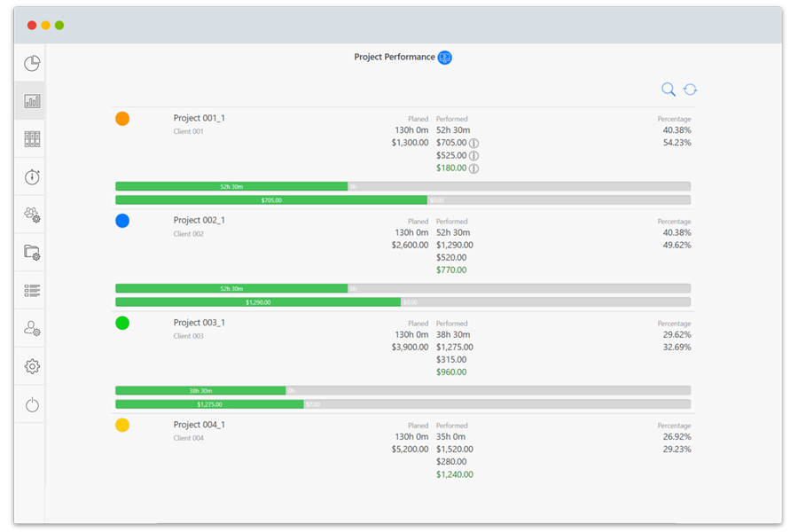798x532 pixels.
Task: Click the magnifier search icon
Action: 669,90
